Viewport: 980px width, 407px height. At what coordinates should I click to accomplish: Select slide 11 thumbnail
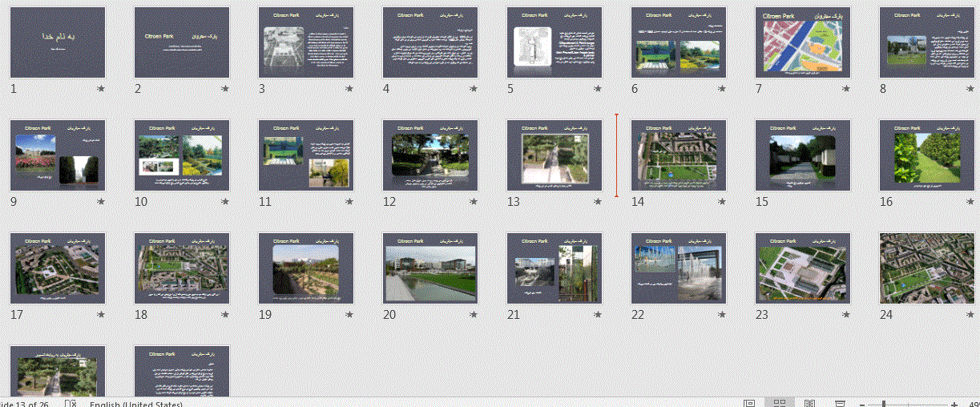click(x=306, y=155)
